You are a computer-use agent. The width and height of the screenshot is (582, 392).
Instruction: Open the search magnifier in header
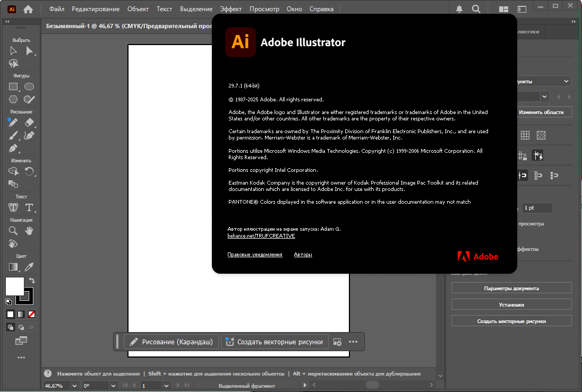pos(476,9)
